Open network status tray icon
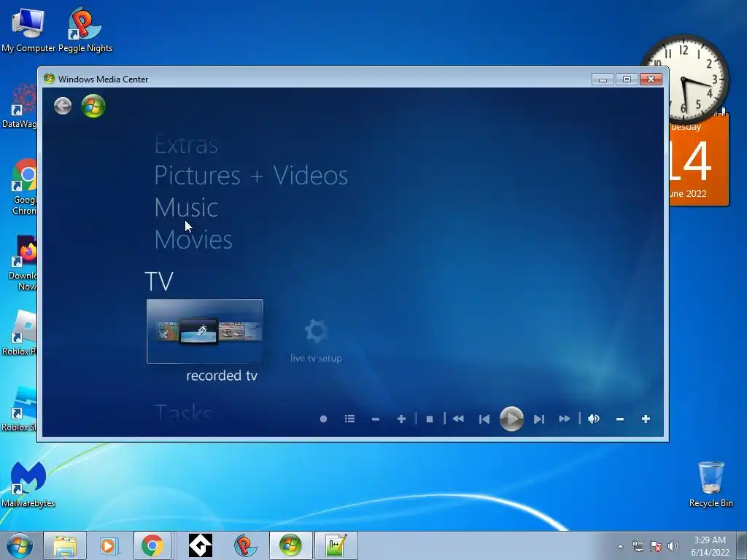The height and width of the screenshot is (560, 747). pos(638,546)
